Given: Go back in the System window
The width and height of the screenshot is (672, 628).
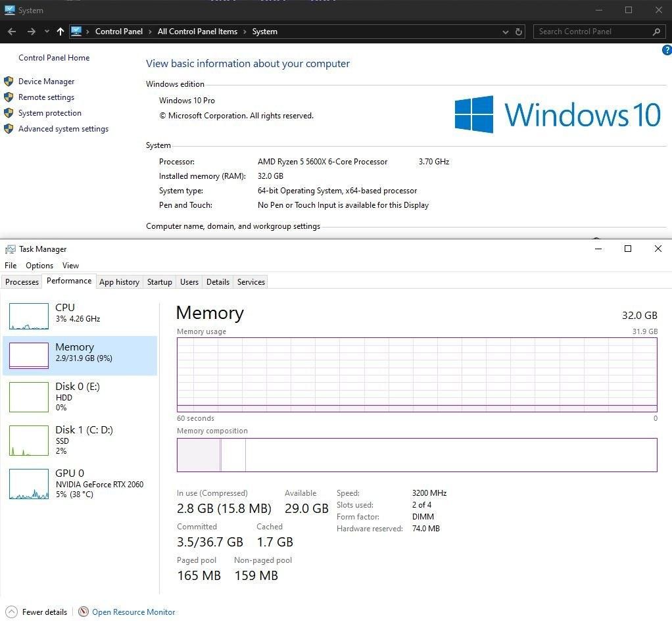Looking at the screenshot, I should [x=12, y=32].
